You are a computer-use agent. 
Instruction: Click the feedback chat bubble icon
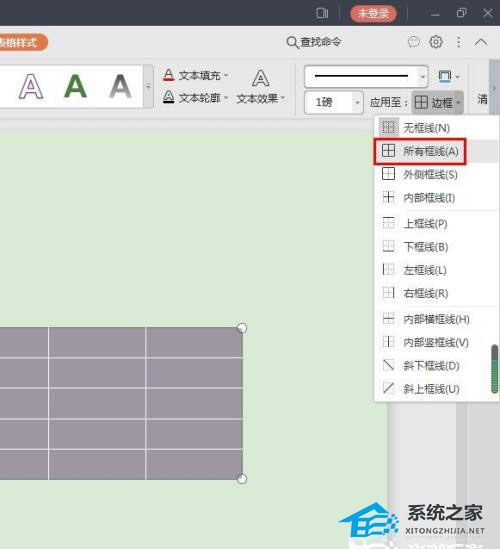(414, 42)
